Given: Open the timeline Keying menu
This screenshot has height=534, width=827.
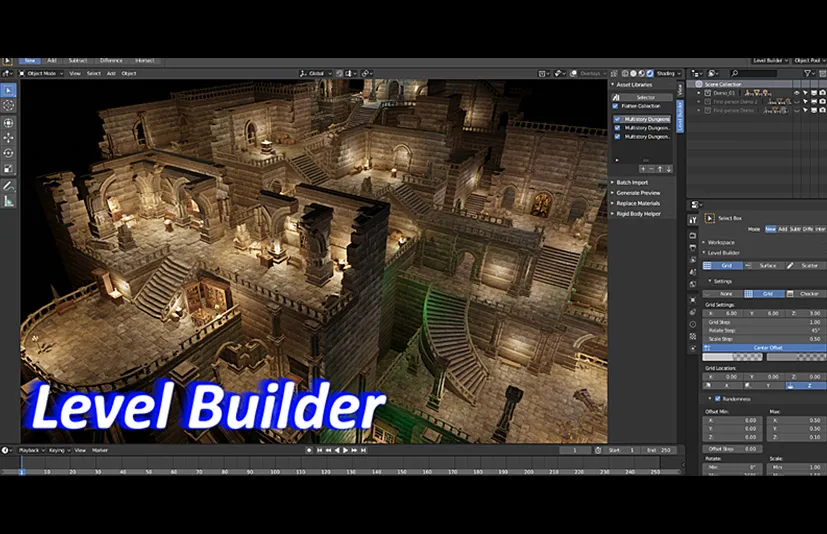Looking at the screenshot, I should pos(59,450).
